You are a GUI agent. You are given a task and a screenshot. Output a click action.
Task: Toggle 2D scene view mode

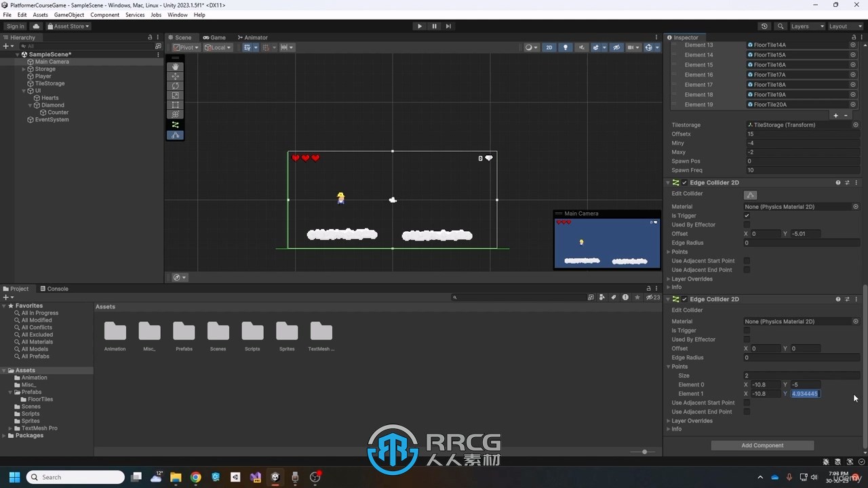pos(549,47)
